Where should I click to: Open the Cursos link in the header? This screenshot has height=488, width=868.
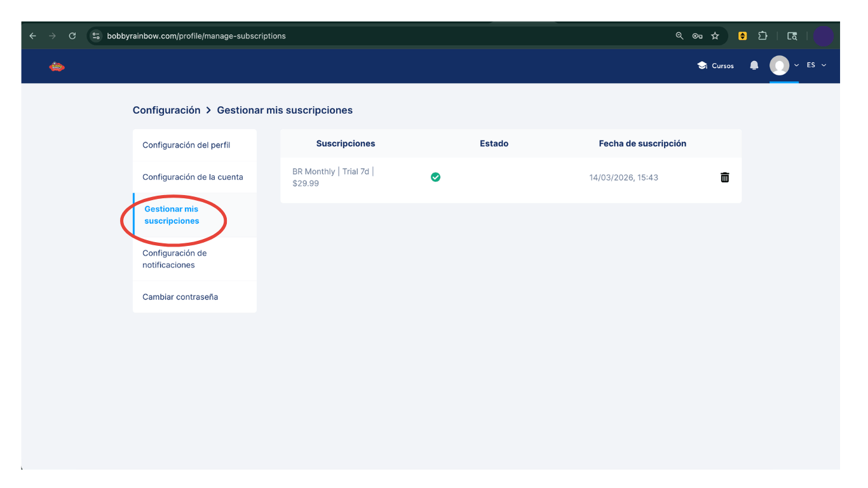coord(715,65)
